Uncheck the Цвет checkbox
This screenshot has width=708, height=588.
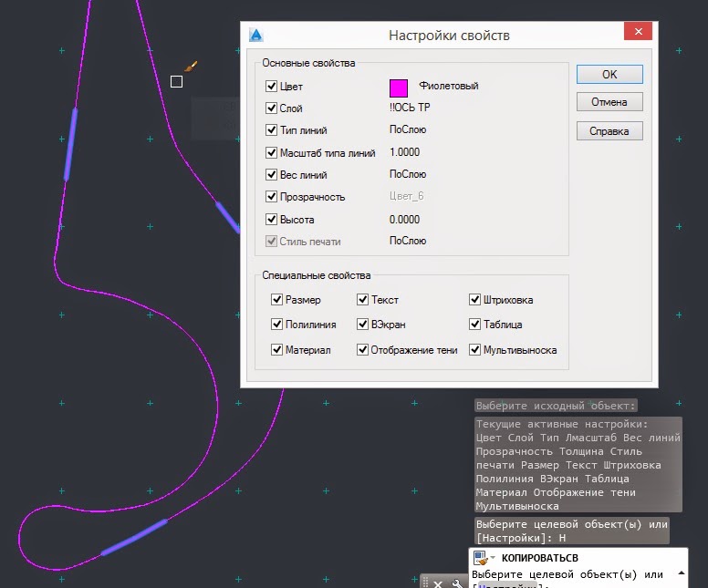coord(271,86)
